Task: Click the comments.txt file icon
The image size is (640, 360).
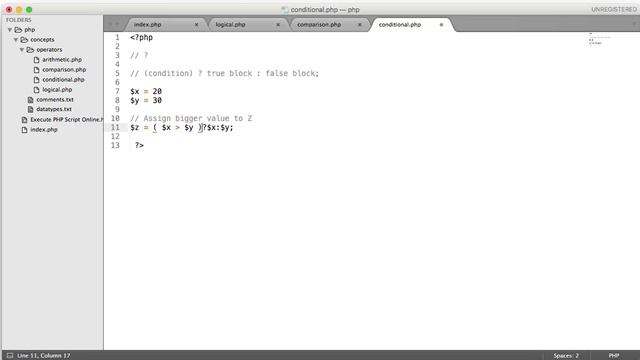Action: (x=30, y=100)
